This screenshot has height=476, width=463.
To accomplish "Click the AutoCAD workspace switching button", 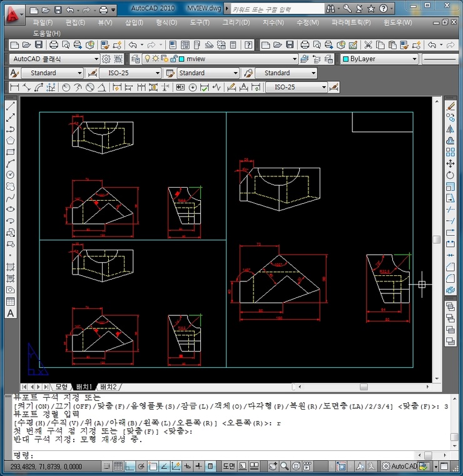I will [x=400, y=466].
